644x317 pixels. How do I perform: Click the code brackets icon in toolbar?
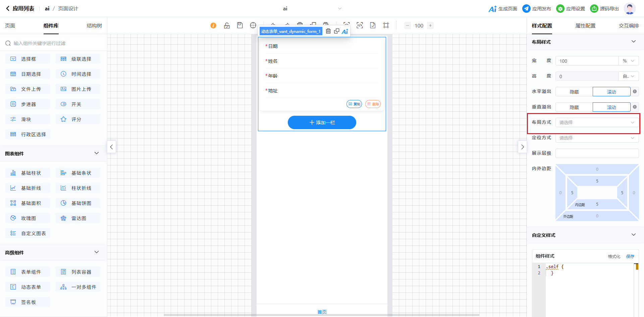(x=360, y=25)
